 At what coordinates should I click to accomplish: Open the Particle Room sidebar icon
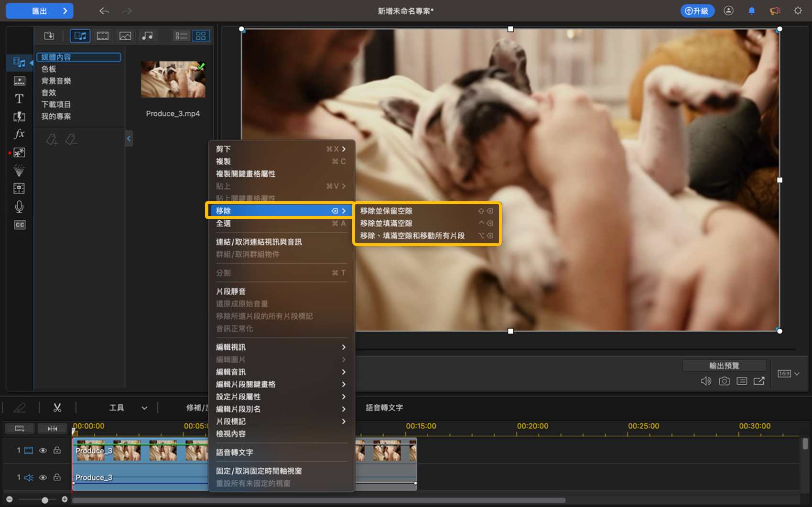pyautogui.click(x=19, y=171)
